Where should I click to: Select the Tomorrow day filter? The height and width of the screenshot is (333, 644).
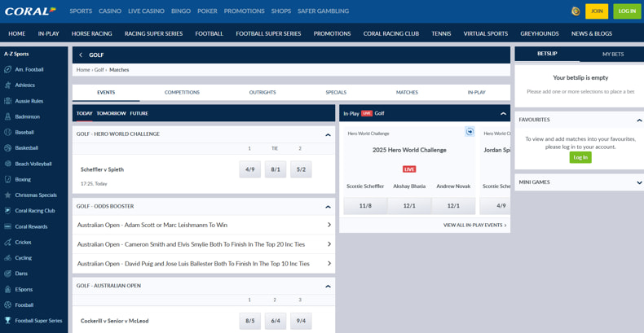point(111,114)
